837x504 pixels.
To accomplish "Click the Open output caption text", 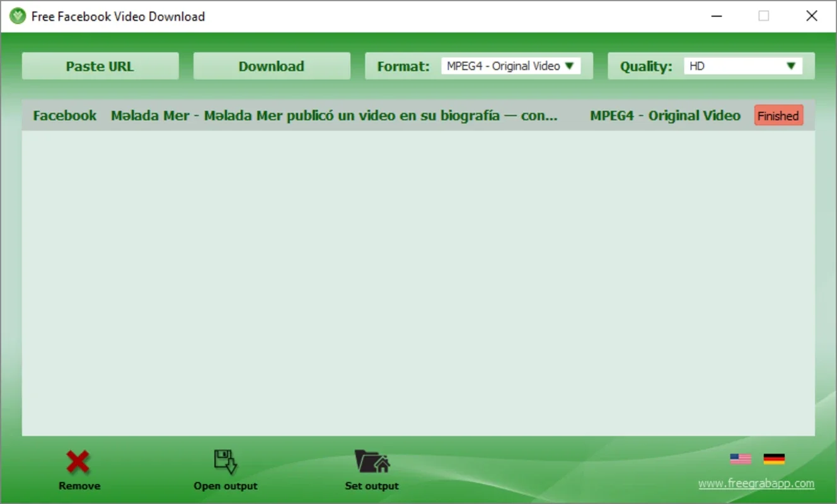I will (x=226, y=486).
